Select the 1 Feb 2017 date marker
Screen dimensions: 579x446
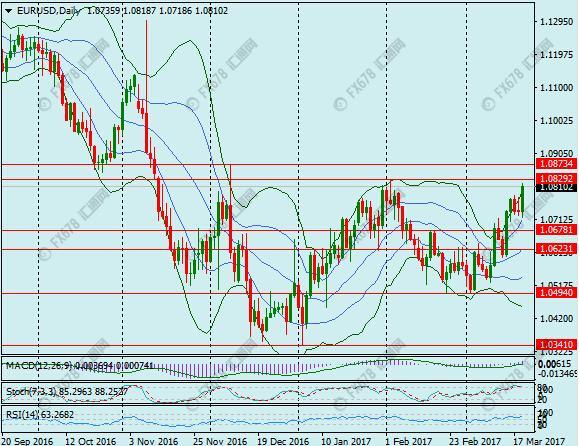click(x=408, y=441)
